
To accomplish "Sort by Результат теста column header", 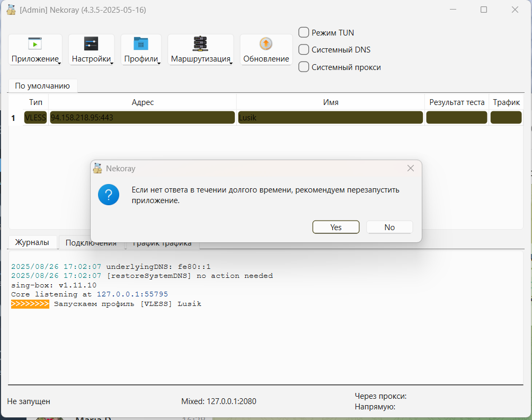I will point(457,102).
